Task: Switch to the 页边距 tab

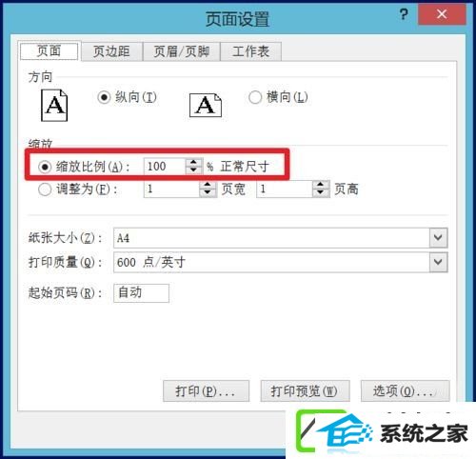Action: [x=111, y=51]
